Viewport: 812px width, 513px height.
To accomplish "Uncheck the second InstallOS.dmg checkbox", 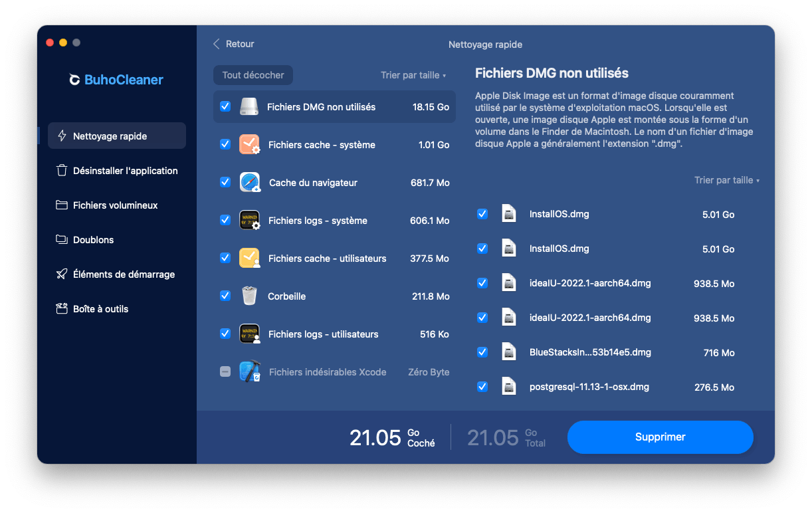I will 482,249.
